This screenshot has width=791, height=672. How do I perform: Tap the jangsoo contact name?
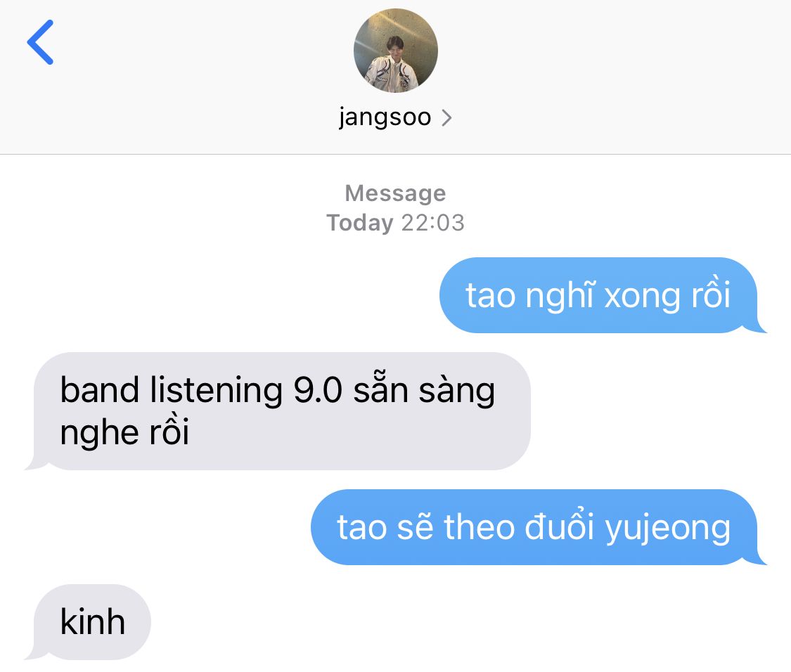[385, 117]
